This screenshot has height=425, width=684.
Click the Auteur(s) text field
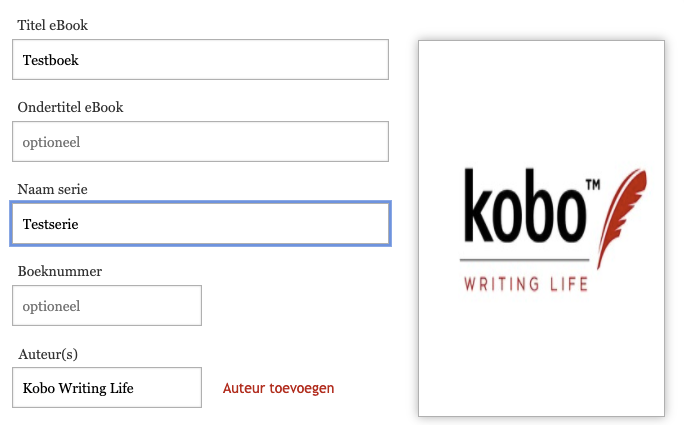pos(107,388)
